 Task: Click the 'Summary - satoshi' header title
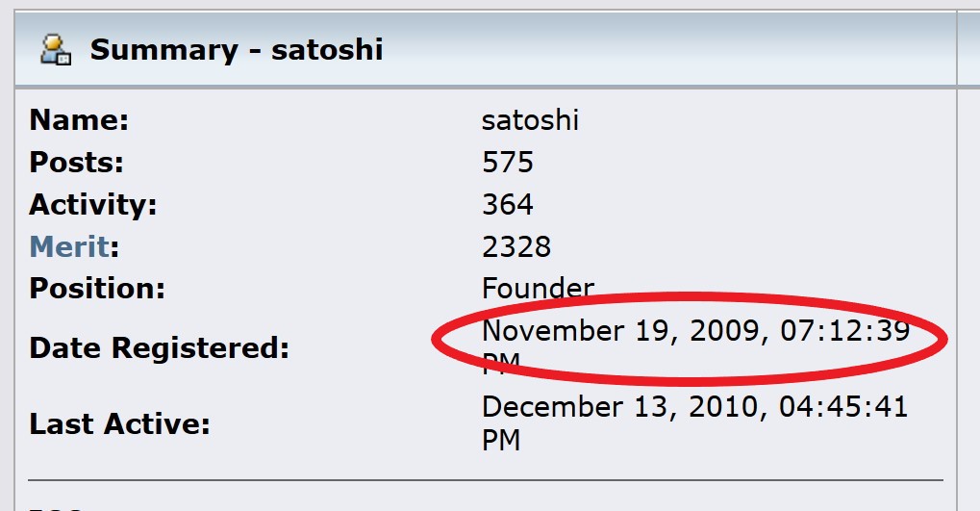(237, 50)
